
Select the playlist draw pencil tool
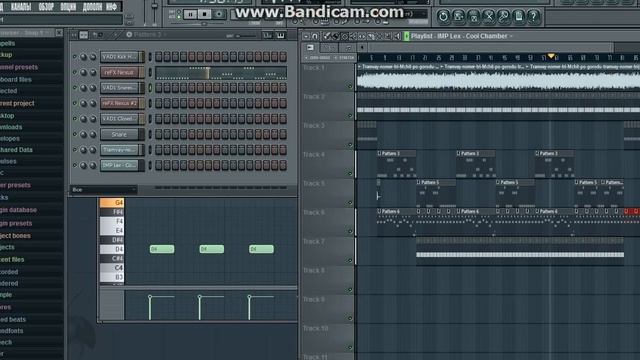click(x=327, y=36)
